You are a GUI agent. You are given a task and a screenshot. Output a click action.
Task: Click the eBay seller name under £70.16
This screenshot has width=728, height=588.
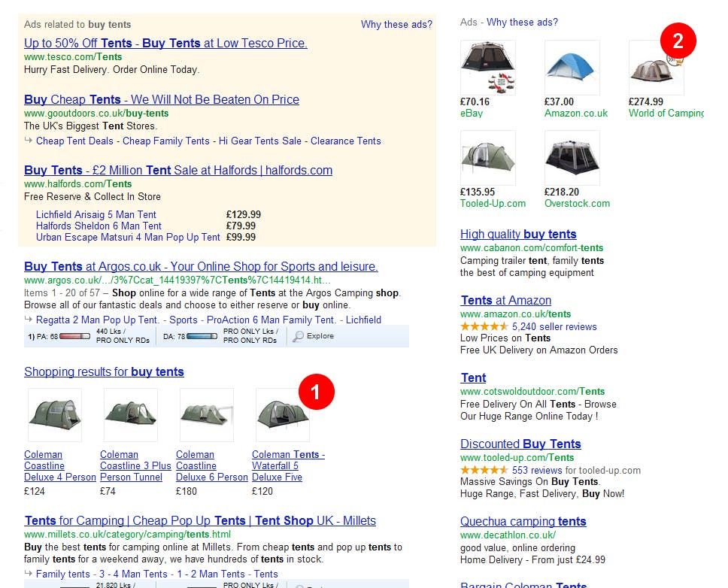pyautogui.click(x=472, y=114)
